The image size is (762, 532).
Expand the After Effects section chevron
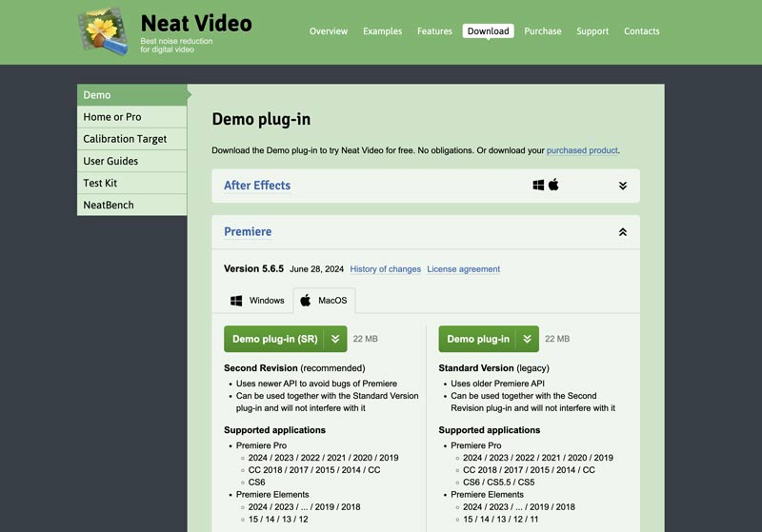tap(622, 187)
